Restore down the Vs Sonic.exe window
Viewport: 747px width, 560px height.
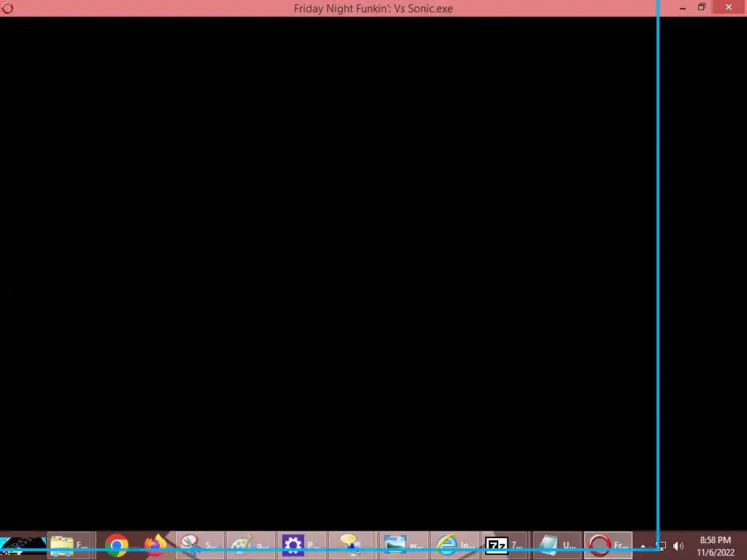point(701,7)
